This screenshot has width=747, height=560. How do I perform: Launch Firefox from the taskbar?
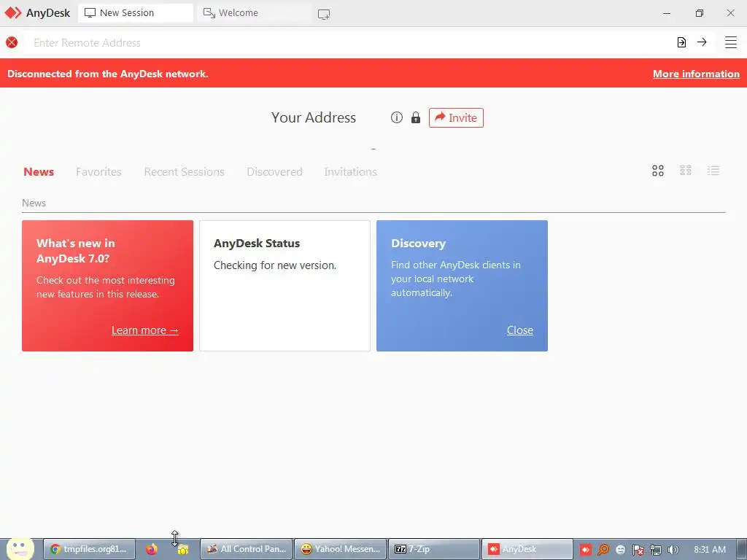(152, 549)
